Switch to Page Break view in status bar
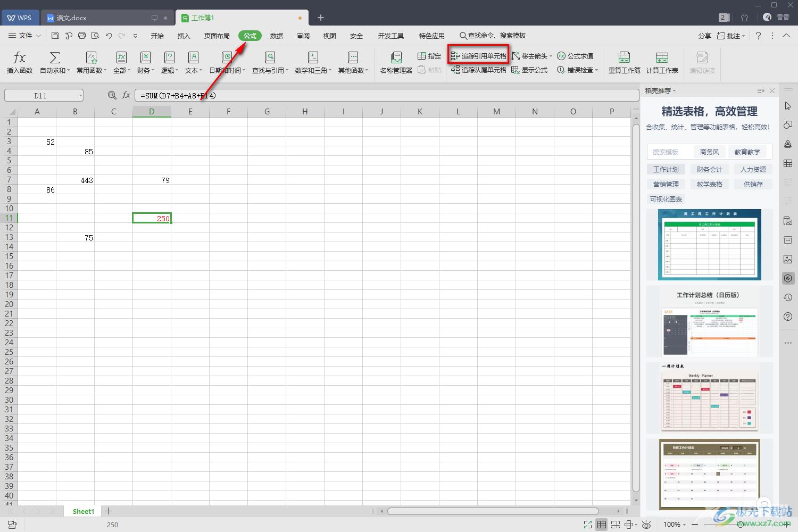Image resolution: width=798 pixels, height=532 pixels. click(615, 525)
